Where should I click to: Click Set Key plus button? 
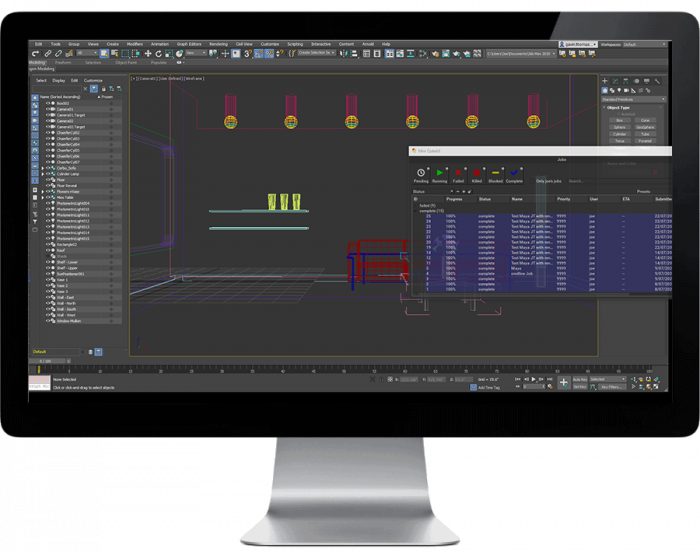click(x=564, y=383)
